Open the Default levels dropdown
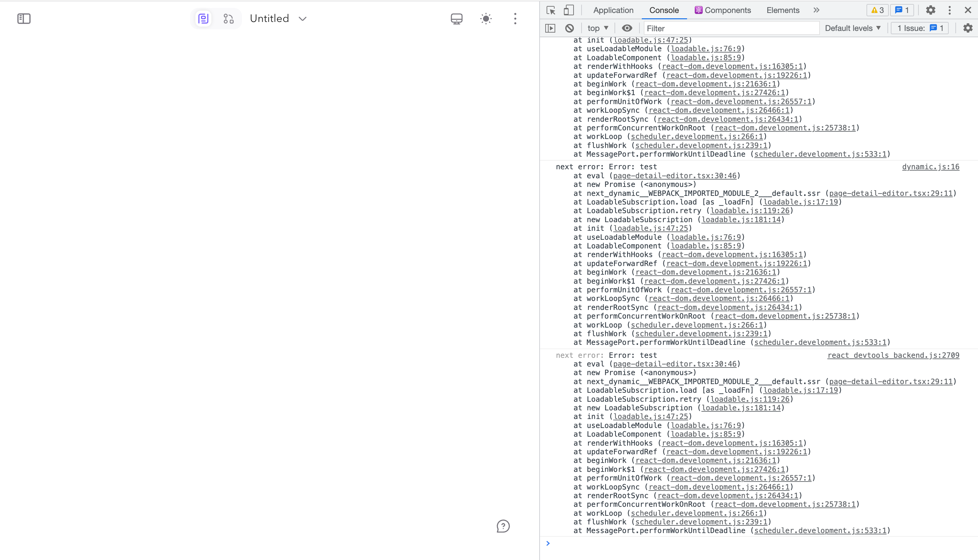 (852, 28)
